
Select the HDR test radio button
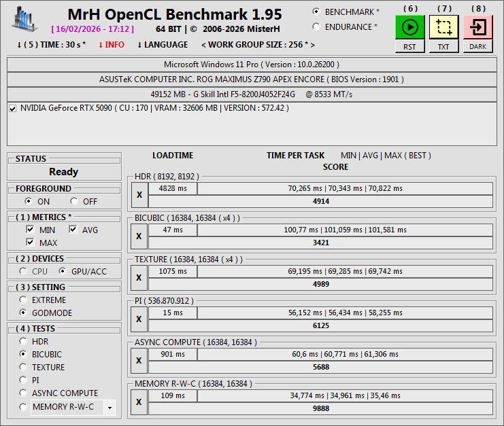pyautogui.click(x=23, y=341)
